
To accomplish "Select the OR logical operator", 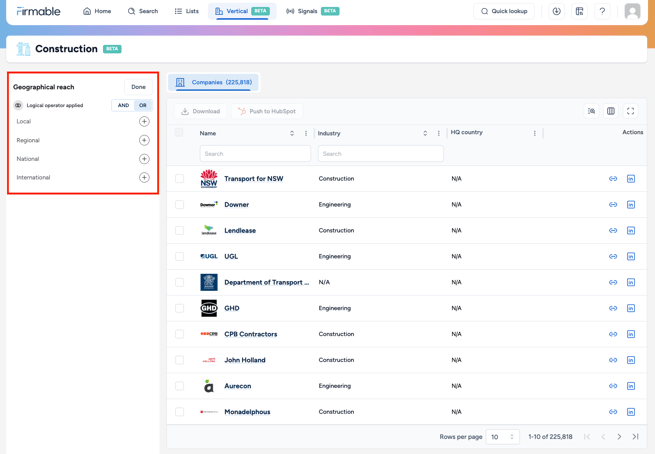I will (143, 105).
